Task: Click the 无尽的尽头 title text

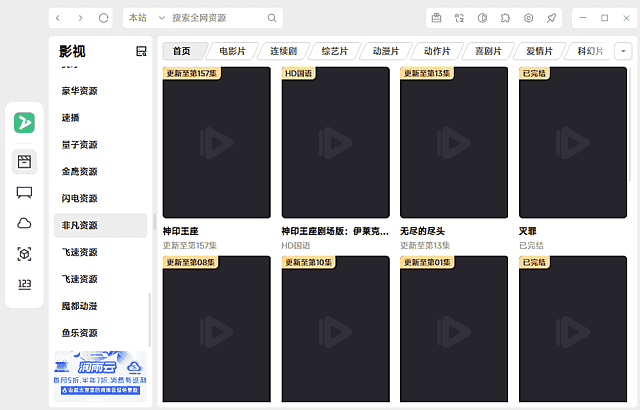Action: coord(422,231)
